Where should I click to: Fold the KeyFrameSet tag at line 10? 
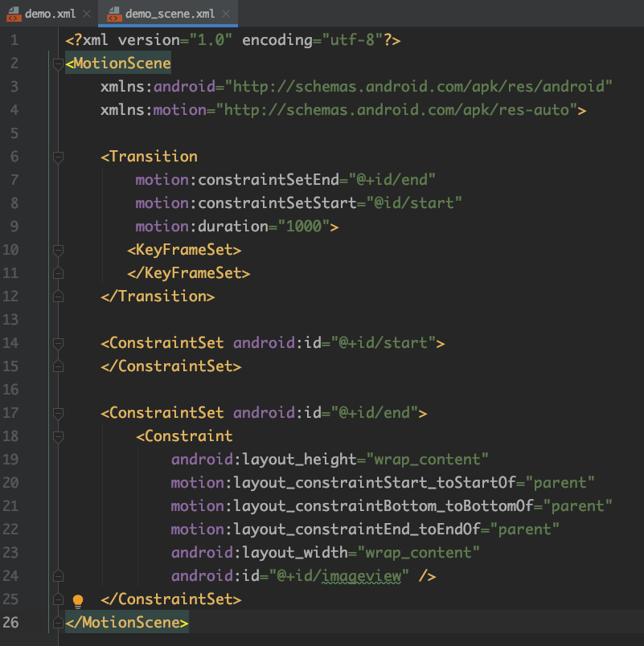click(58, 250)
